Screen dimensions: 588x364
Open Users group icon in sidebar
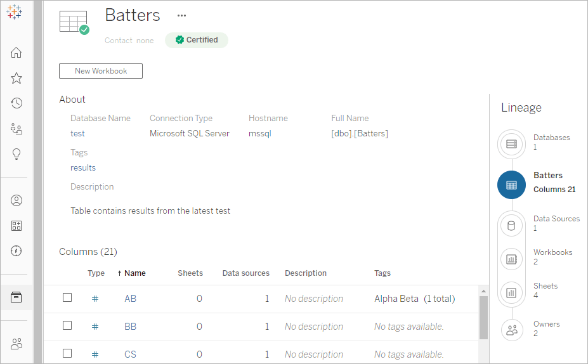(16, 343)
